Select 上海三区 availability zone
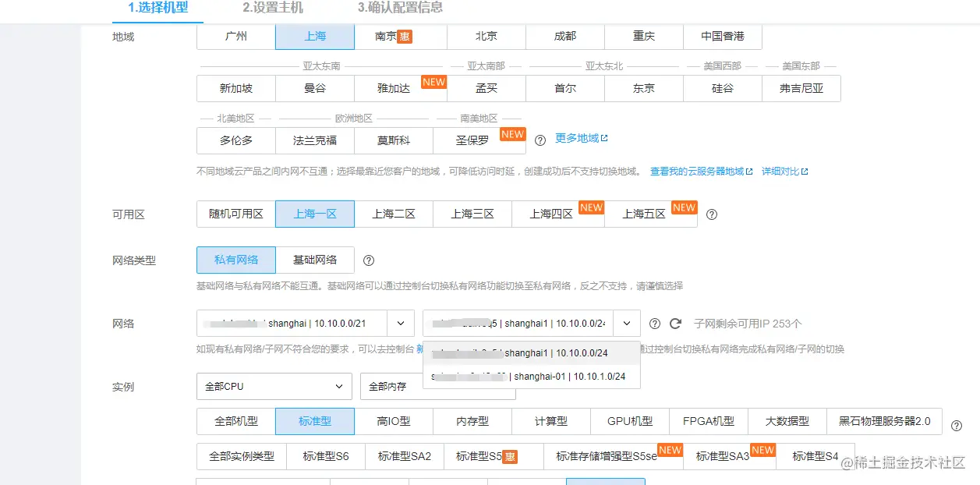 point(472,214)
